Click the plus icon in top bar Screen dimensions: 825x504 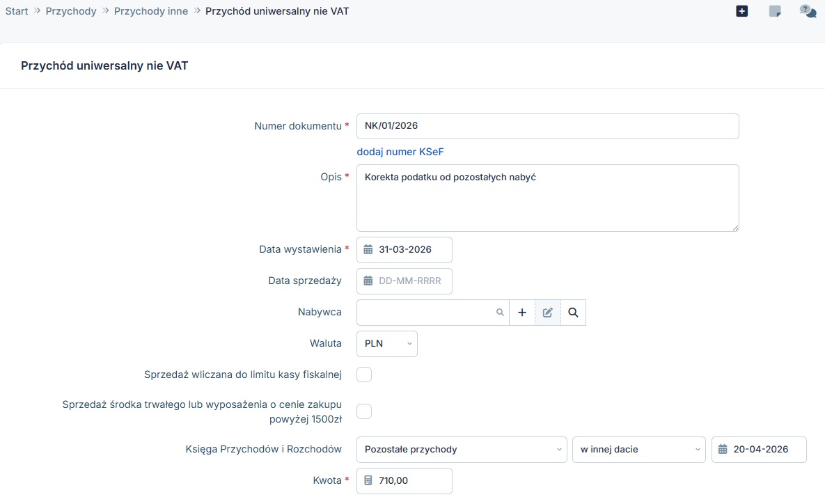(x=741, y=11)
